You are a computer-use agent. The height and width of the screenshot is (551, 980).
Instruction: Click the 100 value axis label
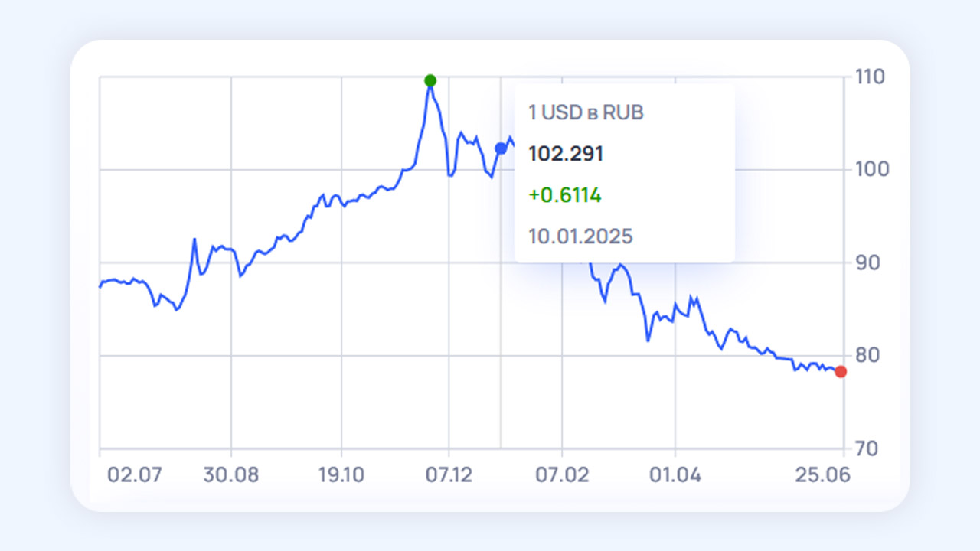[869, 169]
